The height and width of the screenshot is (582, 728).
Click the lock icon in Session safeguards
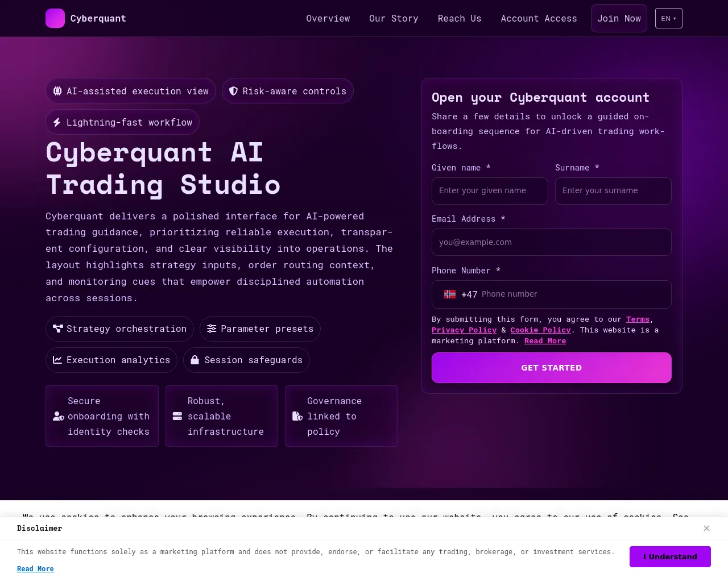click(x=195, y=360)
